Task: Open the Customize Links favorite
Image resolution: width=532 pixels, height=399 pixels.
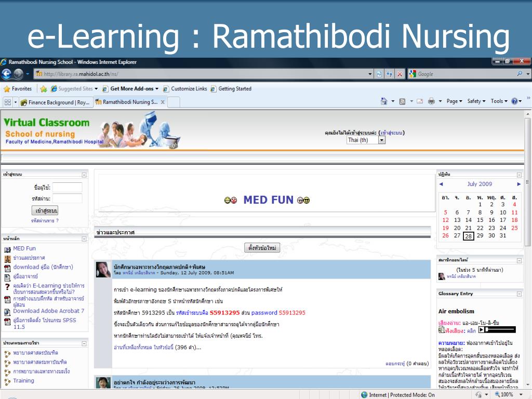Action: tap(185, 89)
